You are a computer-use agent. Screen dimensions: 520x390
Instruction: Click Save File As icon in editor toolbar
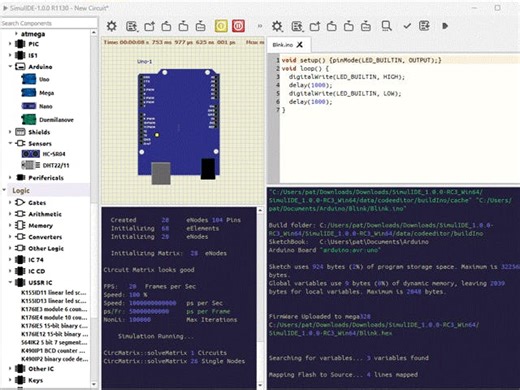(x=349, y=26)
